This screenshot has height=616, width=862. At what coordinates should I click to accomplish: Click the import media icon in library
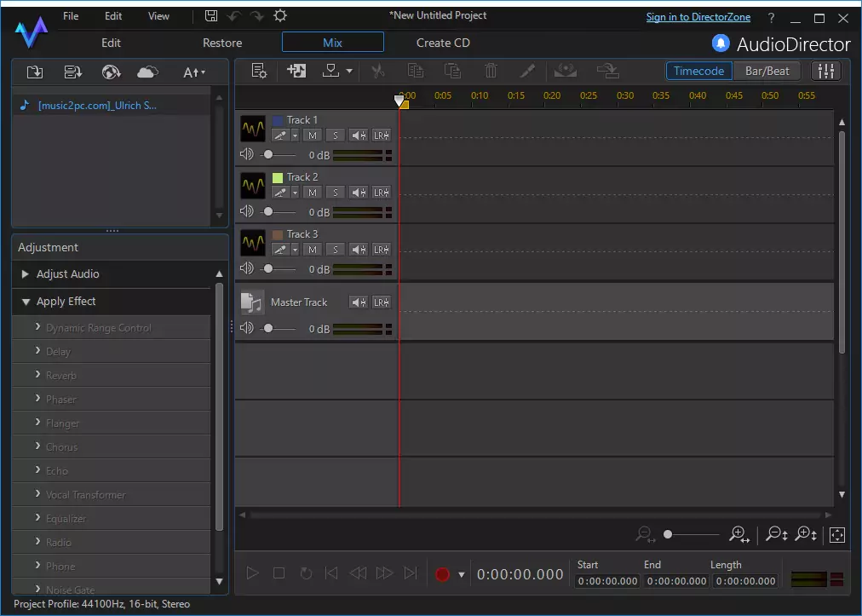click(35, 72)
